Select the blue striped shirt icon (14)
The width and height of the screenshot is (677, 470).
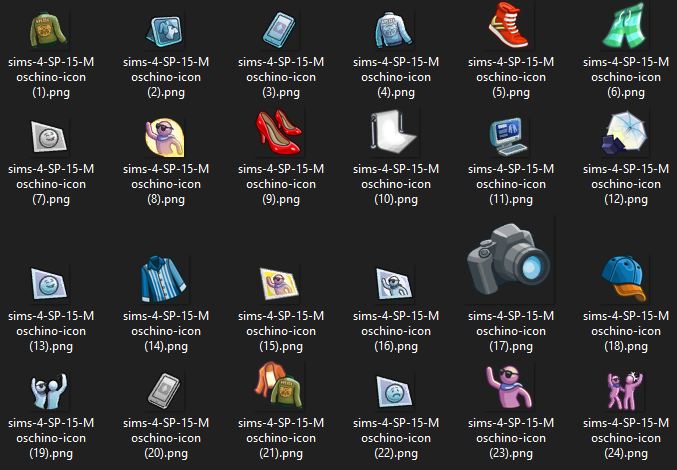click(x=164, y=279)
